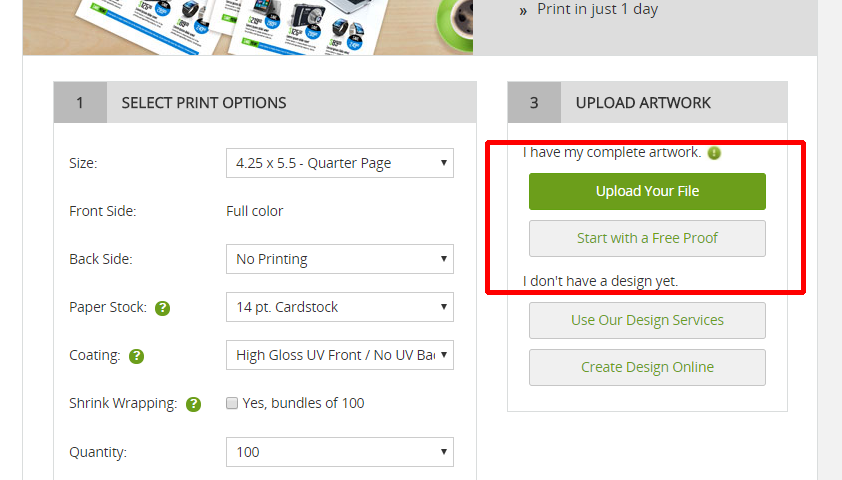Open the Paper Stock dropdown

pos(340,307)
